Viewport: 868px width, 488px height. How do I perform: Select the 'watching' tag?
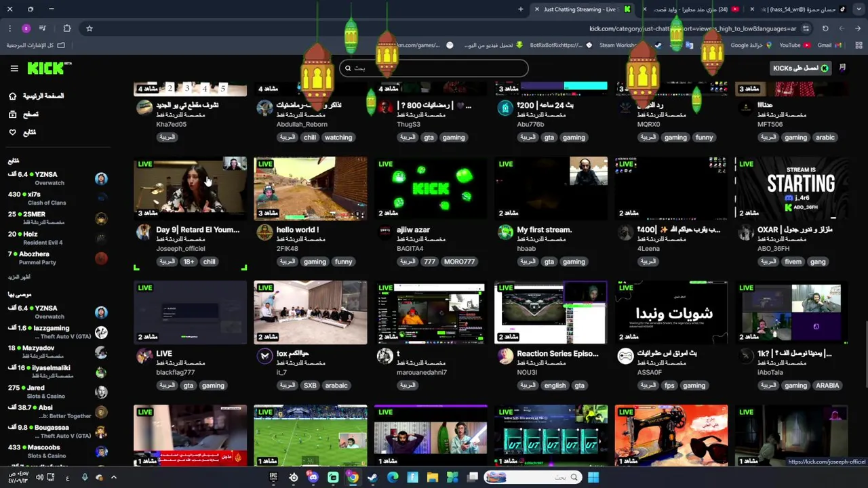click(338, 138)
